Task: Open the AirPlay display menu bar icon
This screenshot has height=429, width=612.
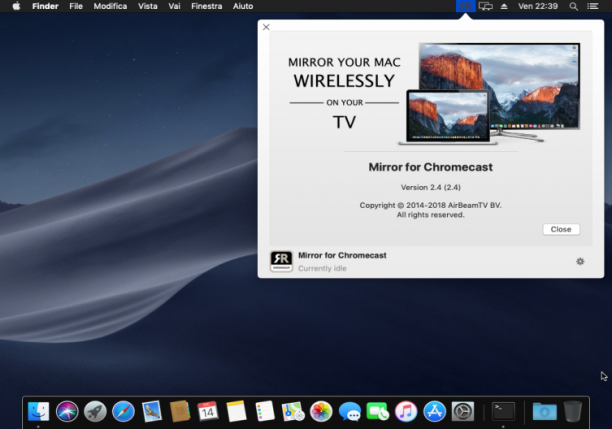Action: (486, 6)
